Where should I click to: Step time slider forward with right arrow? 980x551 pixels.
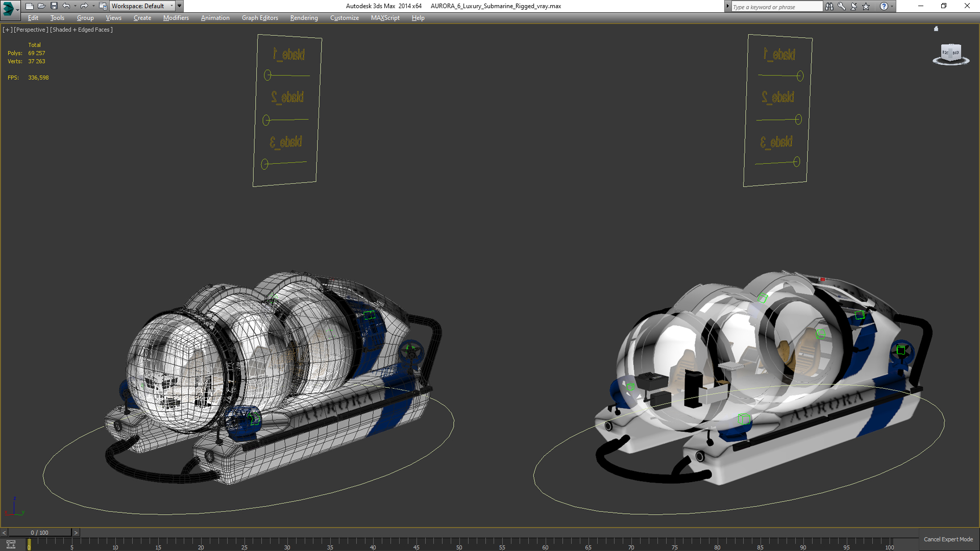76,533
